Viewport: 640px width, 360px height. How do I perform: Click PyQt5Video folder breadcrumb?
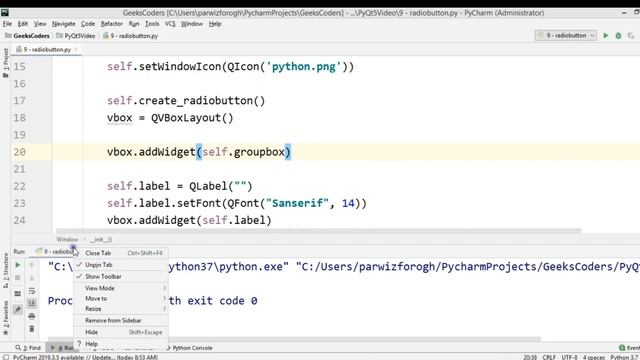point(76,36)
